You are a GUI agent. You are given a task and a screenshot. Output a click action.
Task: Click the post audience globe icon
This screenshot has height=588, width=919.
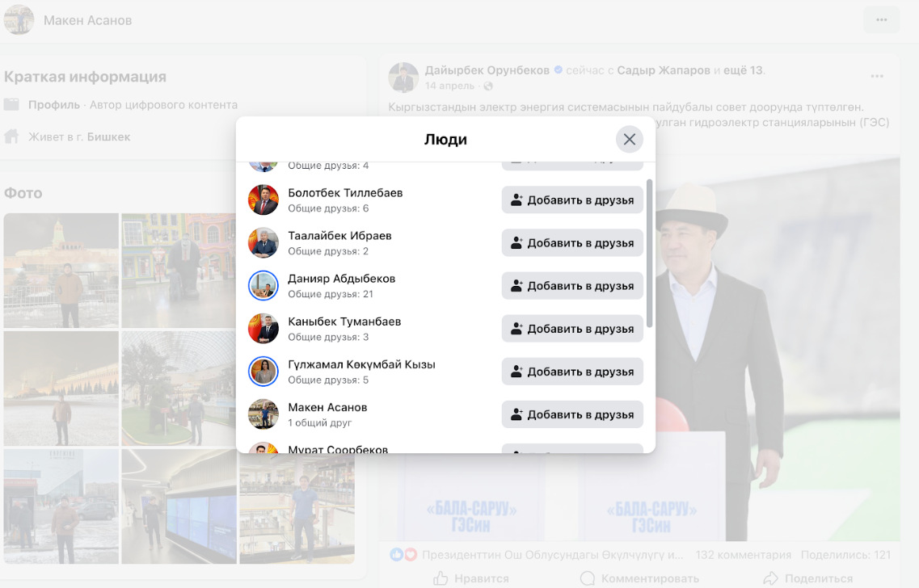pyautogui.click(x=488, y=86)
